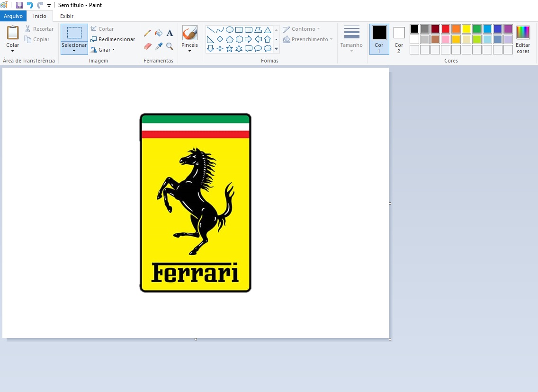
Task: Choose the Up arrow shape
Action: tap(268, 39)
